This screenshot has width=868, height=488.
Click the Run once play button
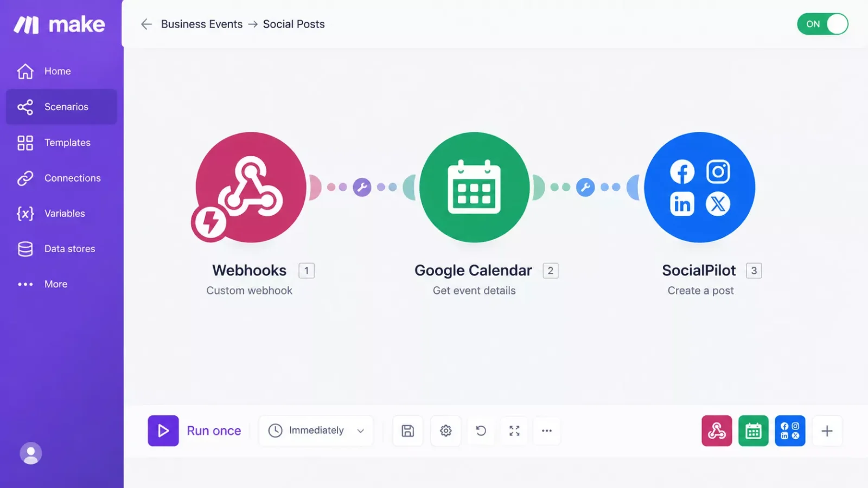163,431
